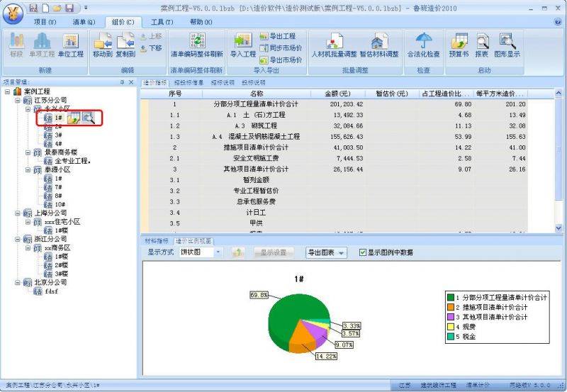Select the 造价指标 panel tab
The height and width of the screenshot is (392, 567).
tap(155, 82)
